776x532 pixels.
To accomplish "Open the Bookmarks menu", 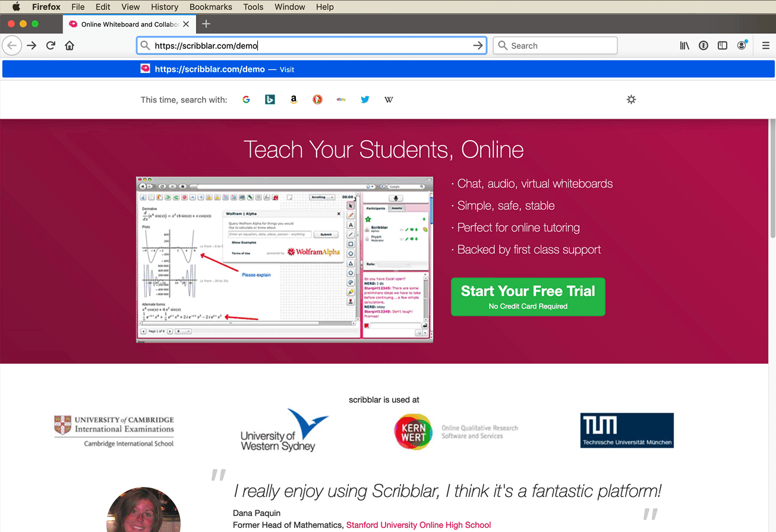I will click(x=211, y=7).
